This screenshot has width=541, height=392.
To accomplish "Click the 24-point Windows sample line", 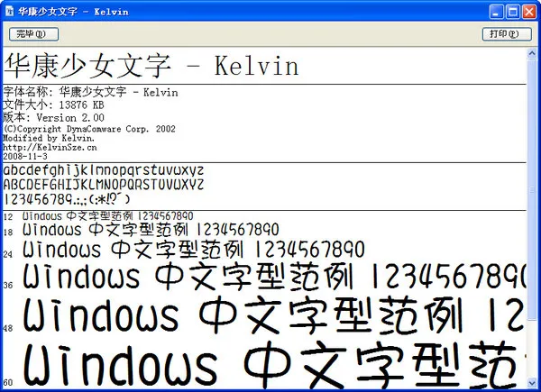I will click(x=194, y=251).
